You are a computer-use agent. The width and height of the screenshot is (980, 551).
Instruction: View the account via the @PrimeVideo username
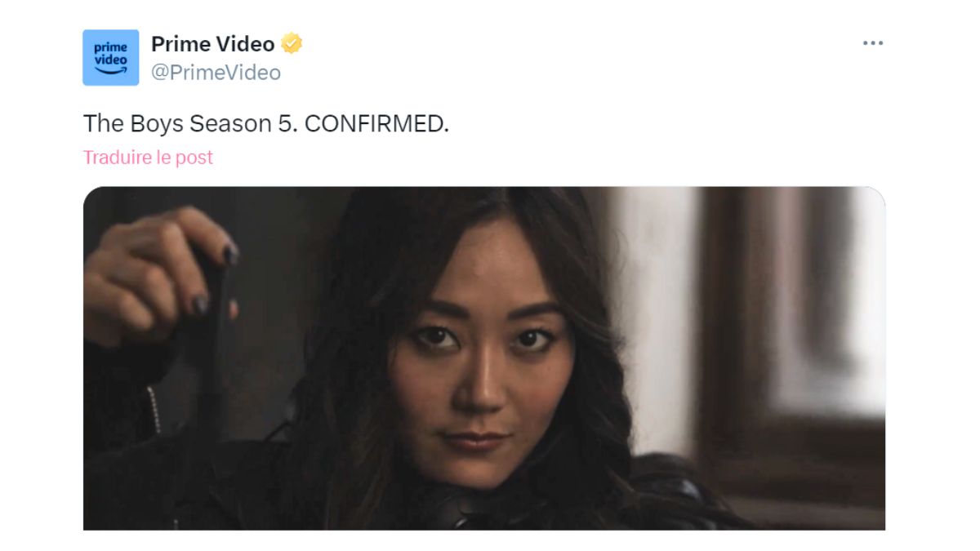tap(216, 73)
